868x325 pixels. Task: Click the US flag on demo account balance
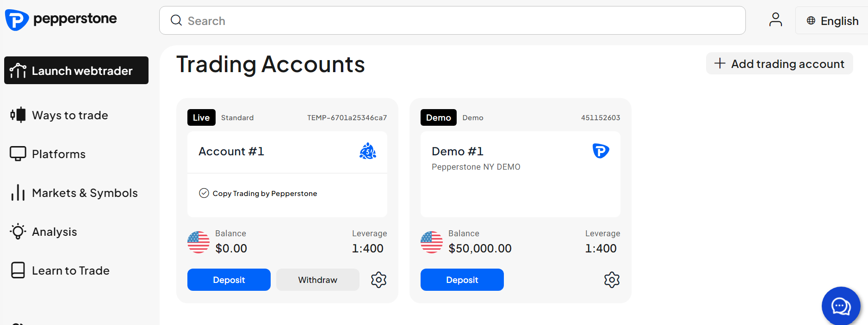(432, 242)
